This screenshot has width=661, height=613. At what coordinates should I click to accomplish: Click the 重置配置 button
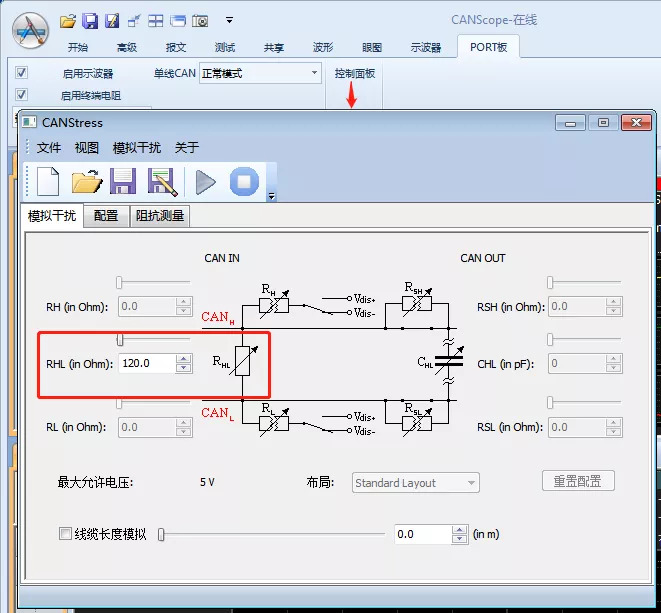(577, 481)
